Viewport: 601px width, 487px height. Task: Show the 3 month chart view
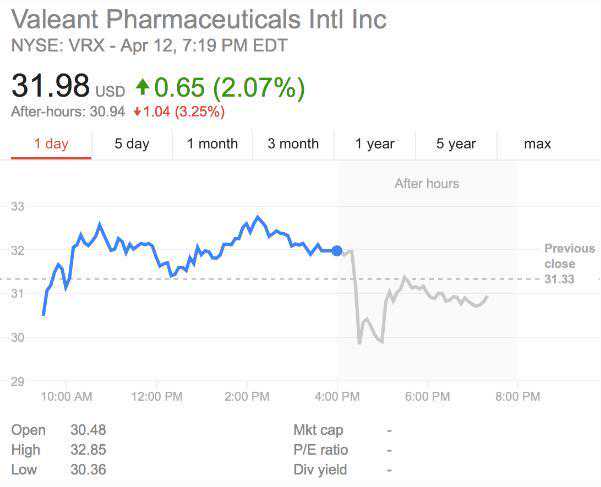(293, 144)
